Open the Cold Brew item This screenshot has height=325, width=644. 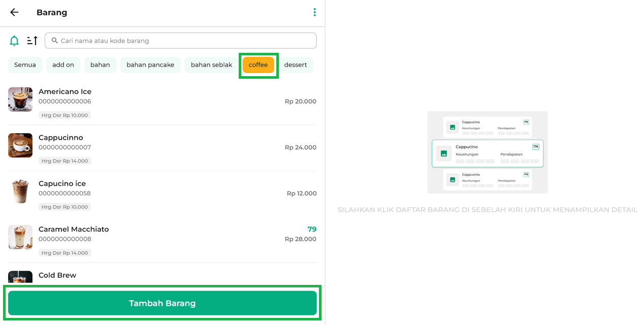click(57, 275)
